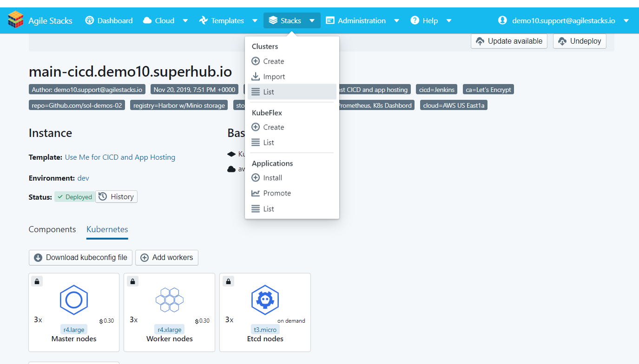
Task: Click the Undeploy button
Action: click(580, 41)
